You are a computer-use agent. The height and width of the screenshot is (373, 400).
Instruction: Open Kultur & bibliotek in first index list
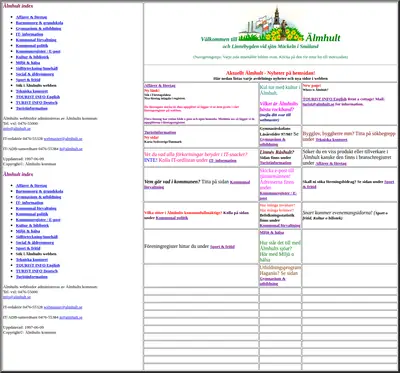click(x=32, y=57)
